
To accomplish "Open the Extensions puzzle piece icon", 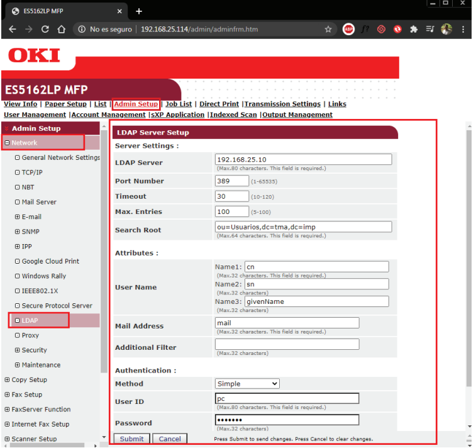I will point(414,30).
